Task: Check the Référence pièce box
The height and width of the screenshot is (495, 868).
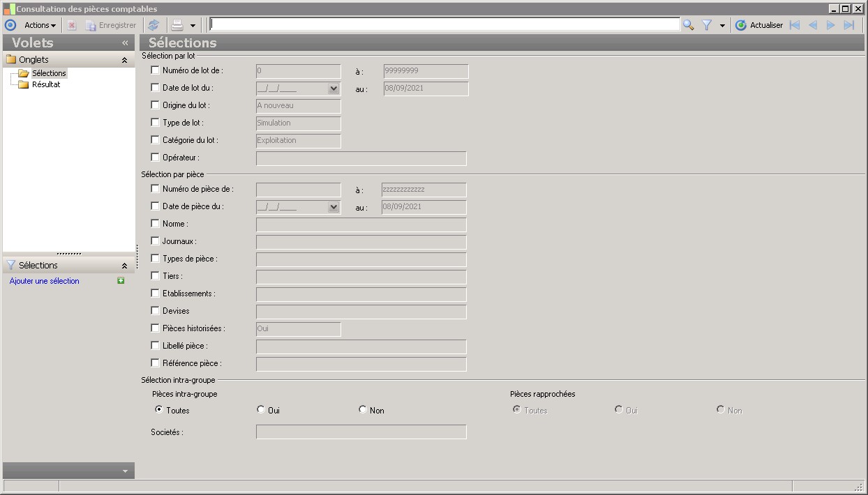Action: pos(155,363)
